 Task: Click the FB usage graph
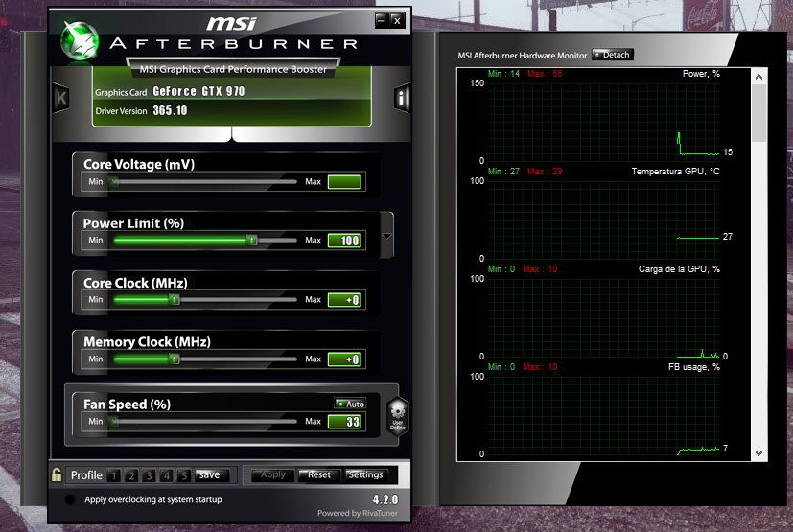tap(603, 415)
